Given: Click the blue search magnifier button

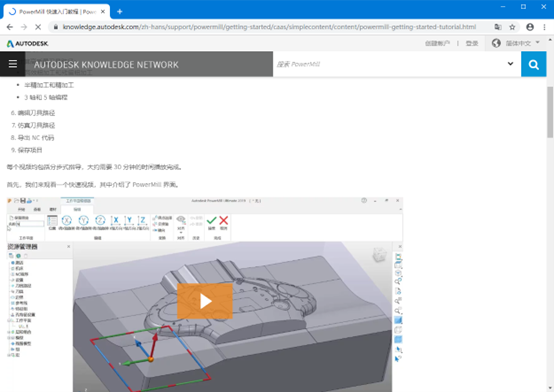Looking at the screenshot, I should click(x=534, y=64).
